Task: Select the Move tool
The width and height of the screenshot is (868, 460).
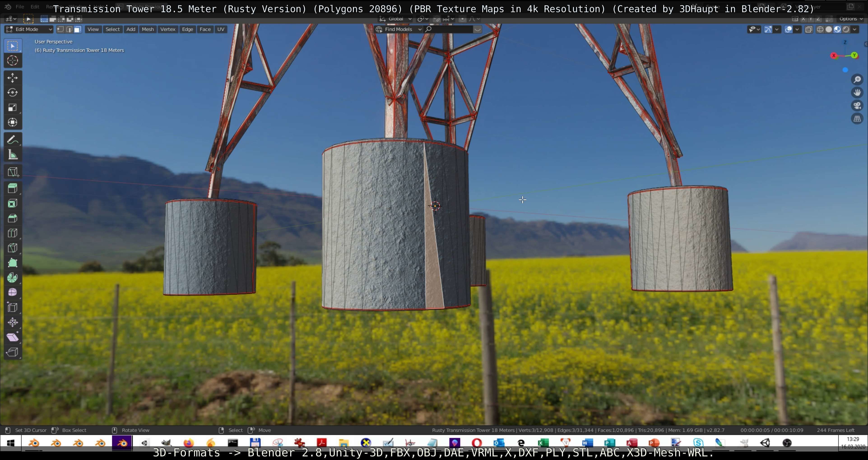Action: [x=12, y=78]
